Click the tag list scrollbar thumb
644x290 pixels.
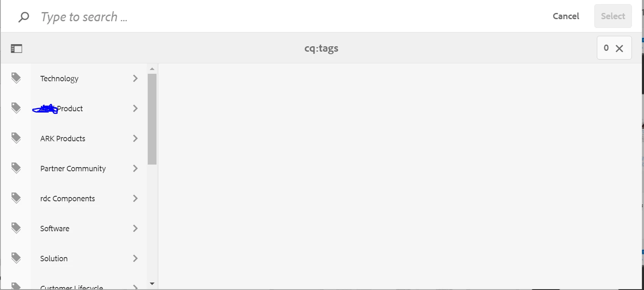(152, 119)
